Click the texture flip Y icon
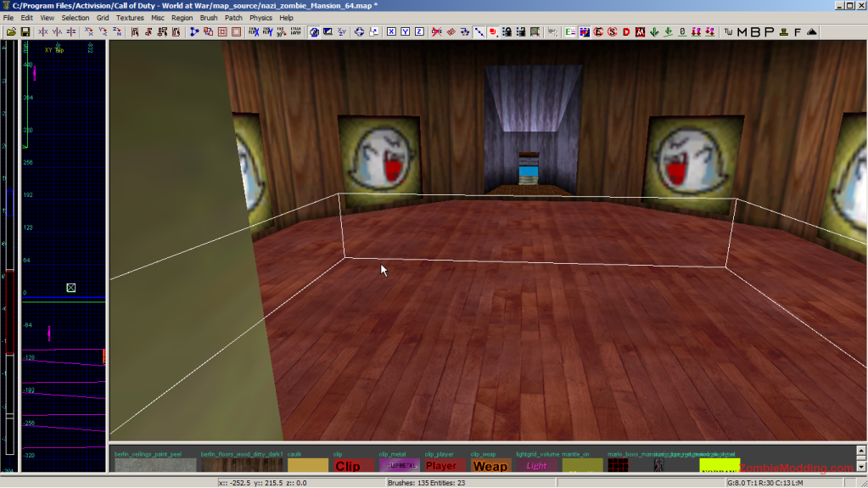The width and height of the screenshot is (868, 488). click(268, 32)
